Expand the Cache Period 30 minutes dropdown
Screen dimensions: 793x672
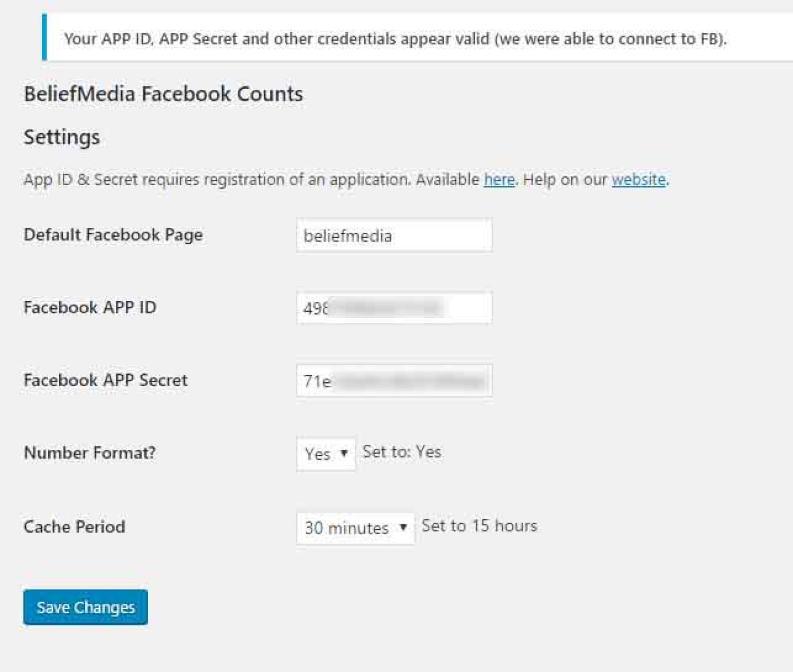355,528
